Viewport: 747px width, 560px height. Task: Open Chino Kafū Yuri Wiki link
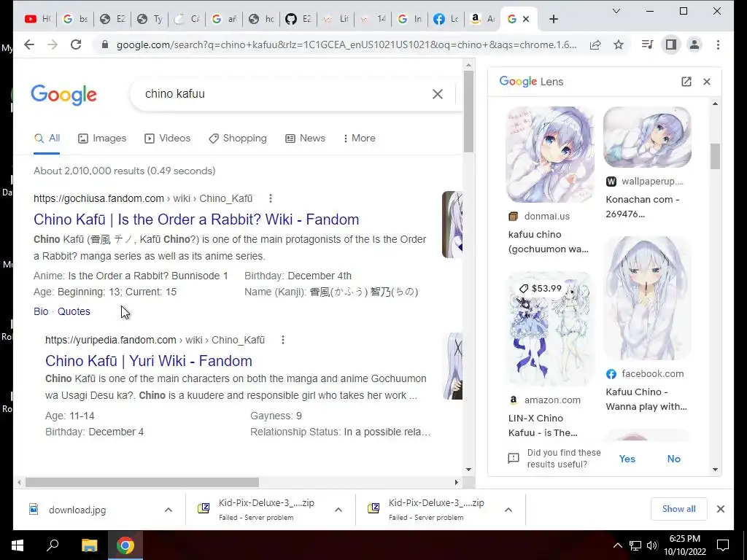tap(149, 361)
